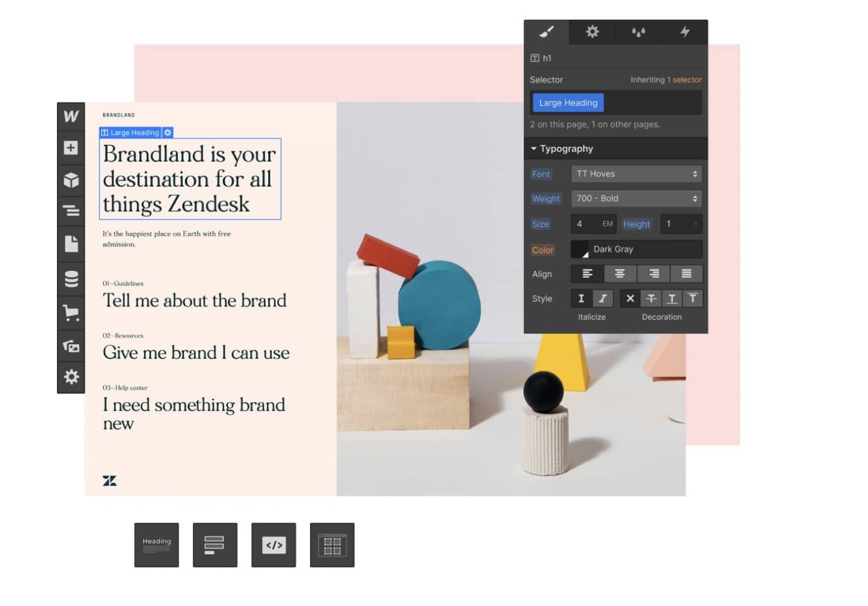Click Tell me about the brand link
This screenshot has width=868, height=606.
coord(195,300)
